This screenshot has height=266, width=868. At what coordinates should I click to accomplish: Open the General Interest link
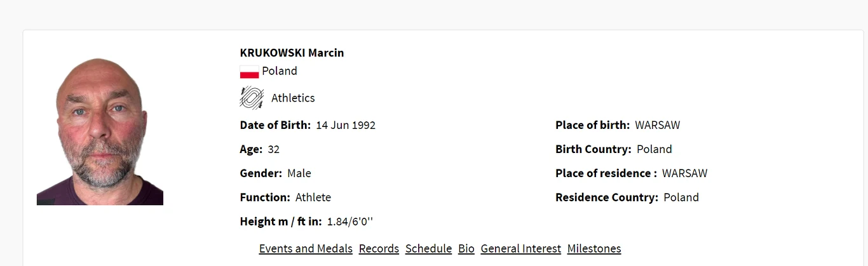click(x=520, y=249)
